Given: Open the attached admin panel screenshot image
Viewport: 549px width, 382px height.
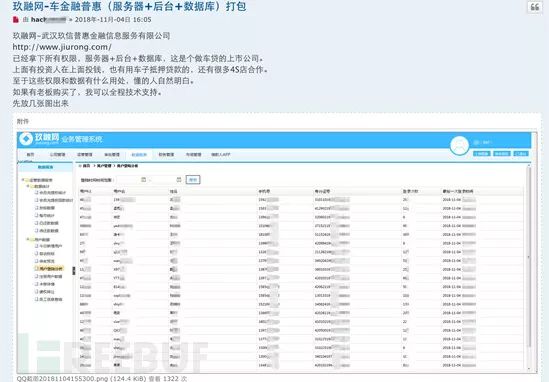Looking at the screenshot, I should tap(277, 252).
